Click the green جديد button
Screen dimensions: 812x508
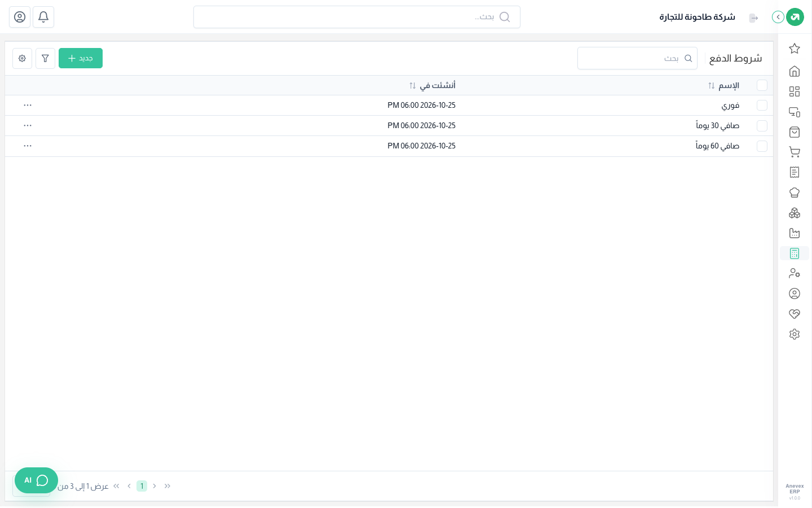coord(81,58)
